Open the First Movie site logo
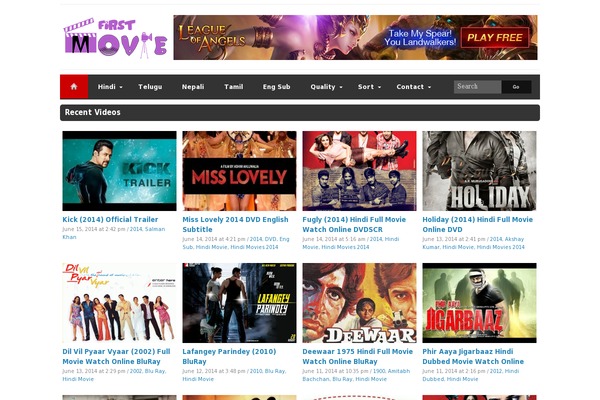600x400 pixels. (116, 38)
